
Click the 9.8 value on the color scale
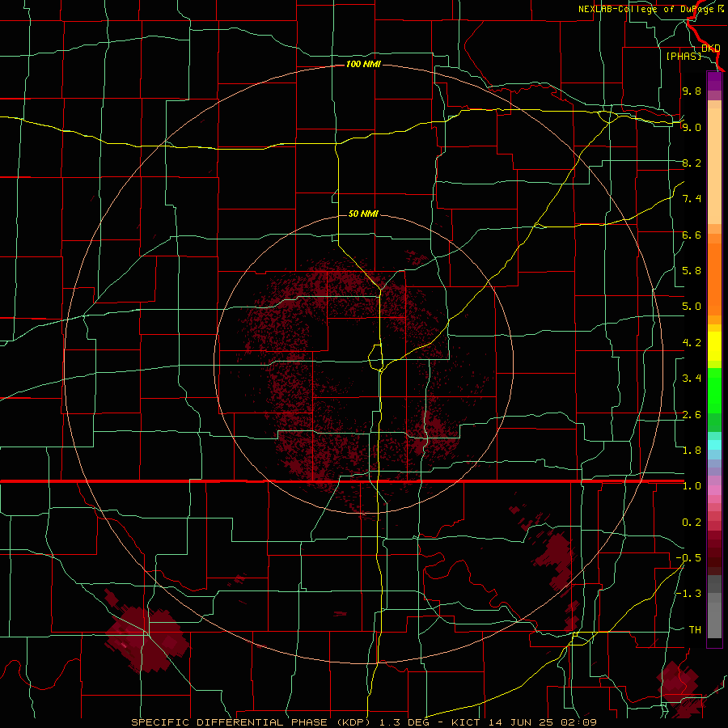point(692,91)
